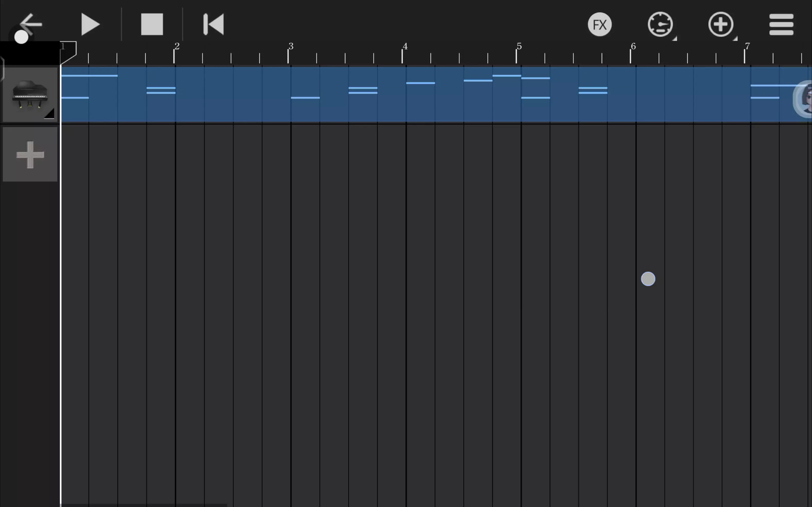Screen dimensions: 812x507
Task: Rewind to the beginning of song
Action: click(214, 24)
